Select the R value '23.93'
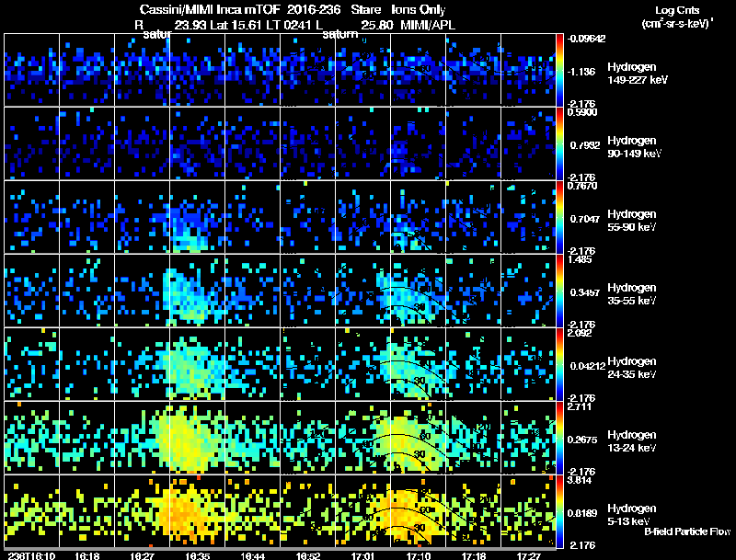This screenshot has height=560, width=736. point(190,25)
